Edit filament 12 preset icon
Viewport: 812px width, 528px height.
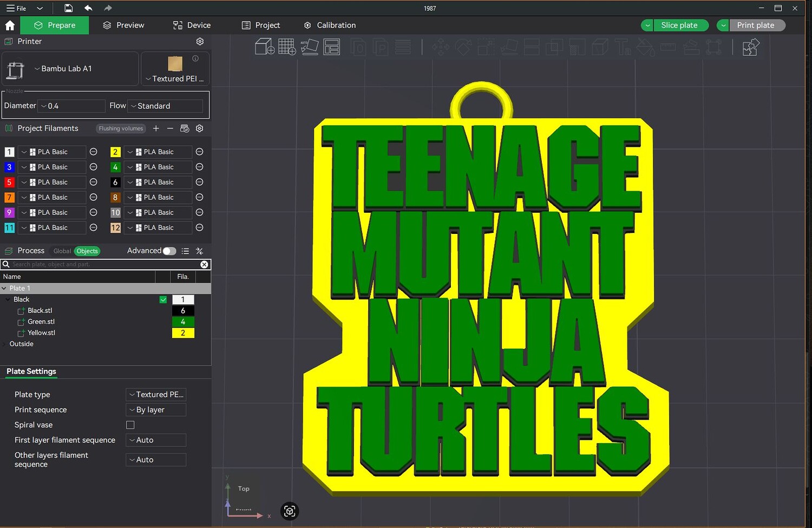(x=199, y=228)
